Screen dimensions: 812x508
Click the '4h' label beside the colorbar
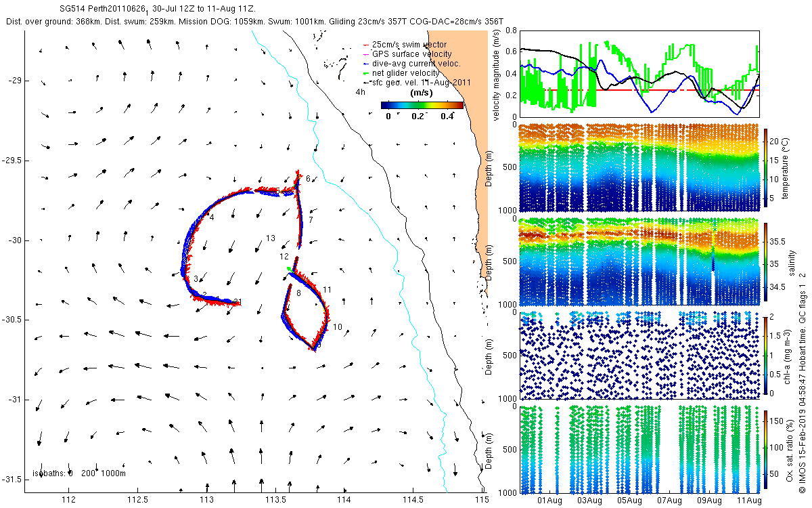pyautogui.click(x=361, y=92)
